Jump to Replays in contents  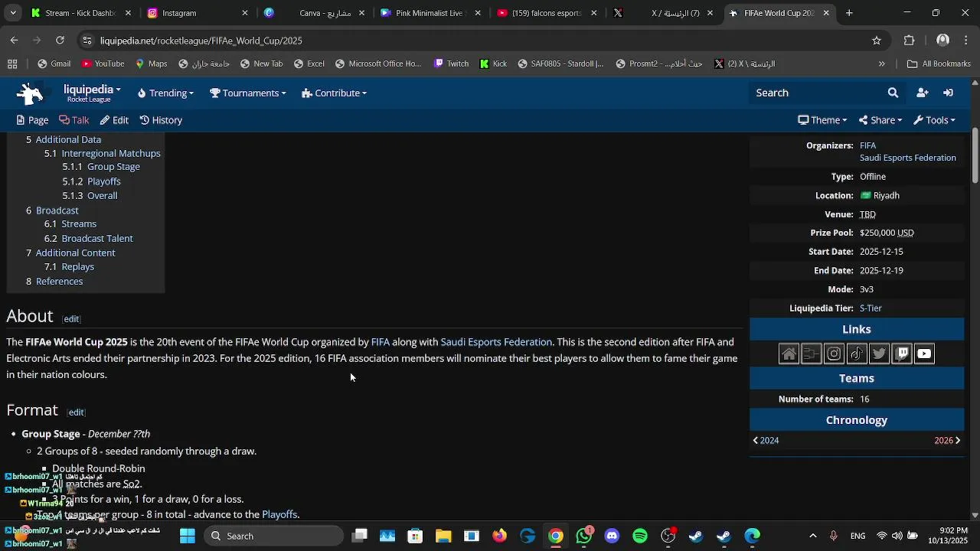coord(78,267)
